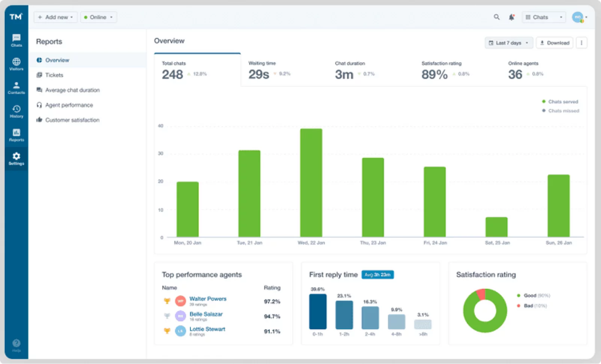
Task: Open Contacts in the sidebar
Action: [16, 87]
